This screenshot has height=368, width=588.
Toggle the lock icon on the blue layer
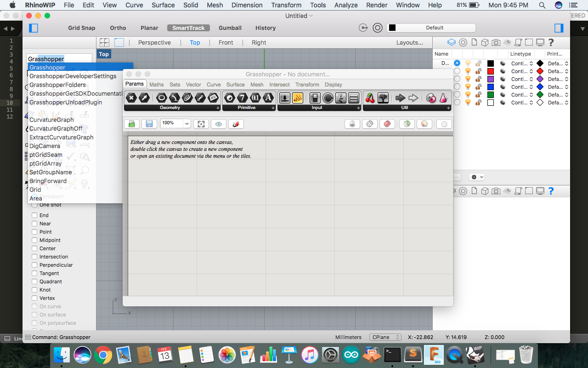tap(479, 87)
